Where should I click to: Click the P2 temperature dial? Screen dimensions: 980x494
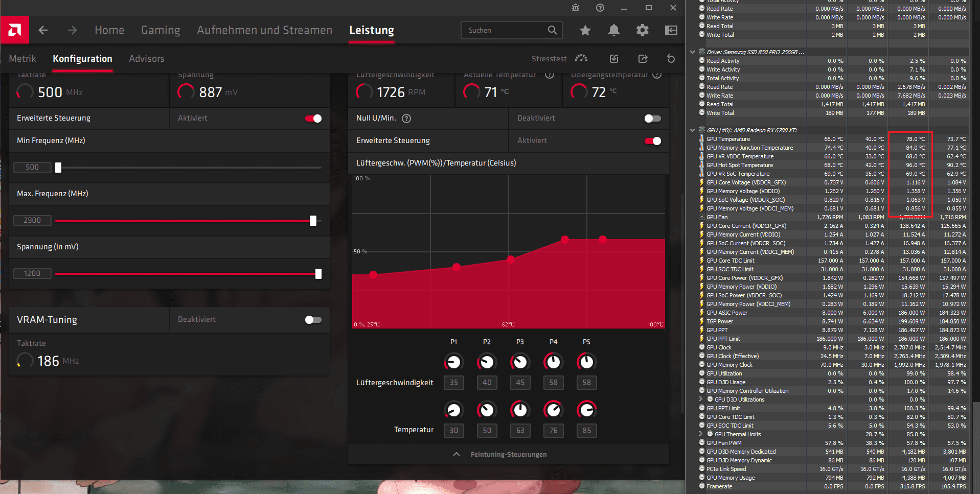click(x=487, y=410)
